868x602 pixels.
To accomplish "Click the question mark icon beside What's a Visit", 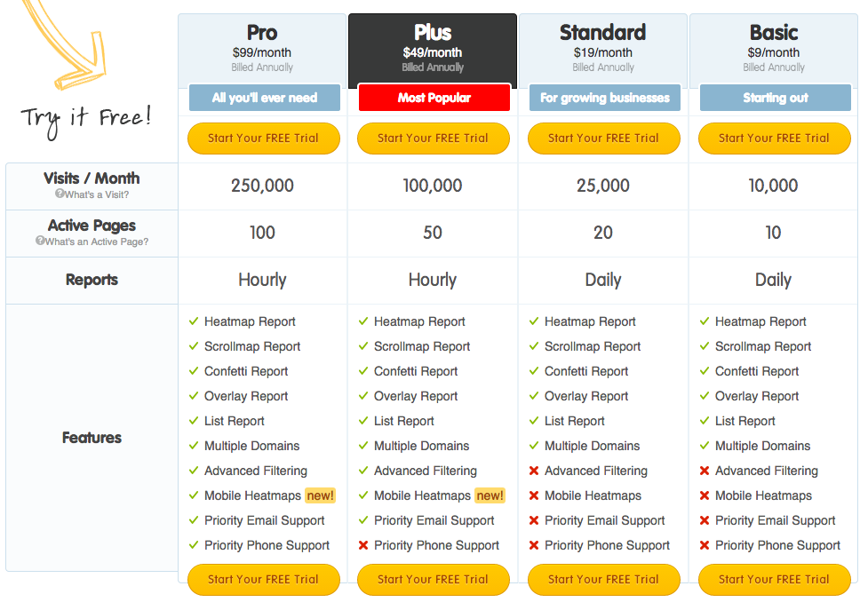I will 60,194.
